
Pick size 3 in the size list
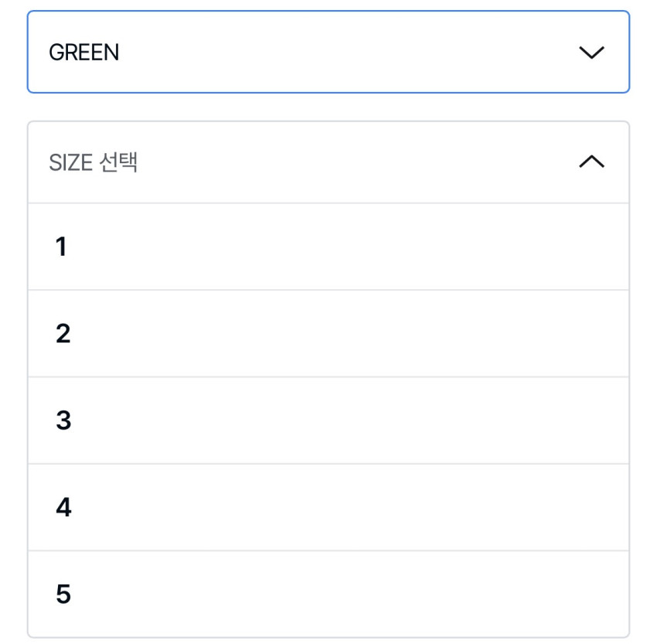click(328, 421)
